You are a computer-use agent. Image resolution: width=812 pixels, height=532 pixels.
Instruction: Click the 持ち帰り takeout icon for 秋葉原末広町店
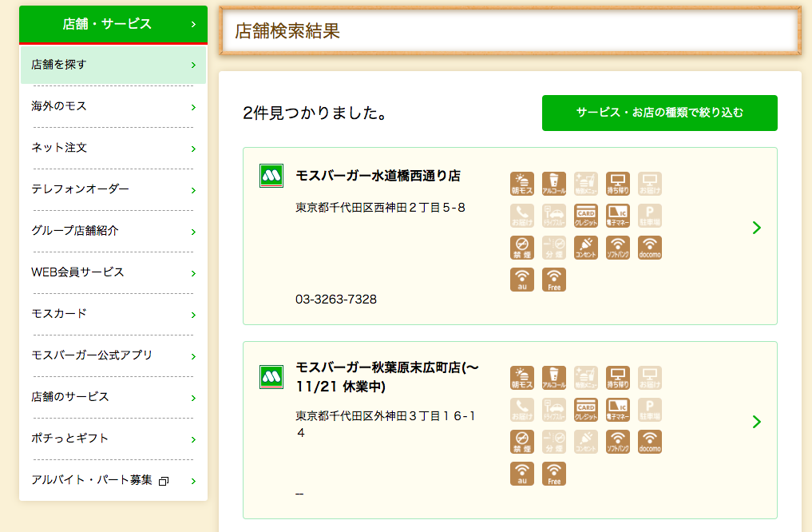tap(618, 378)
